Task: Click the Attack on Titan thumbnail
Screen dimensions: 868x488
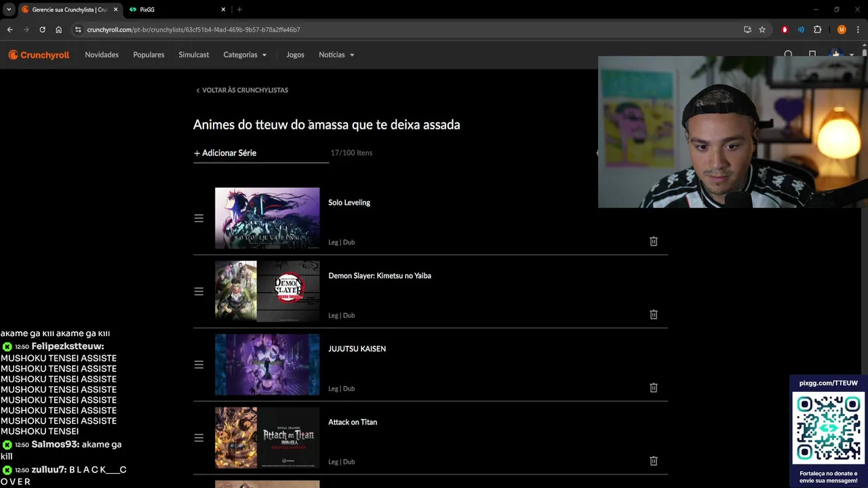Action: (267, 438)
